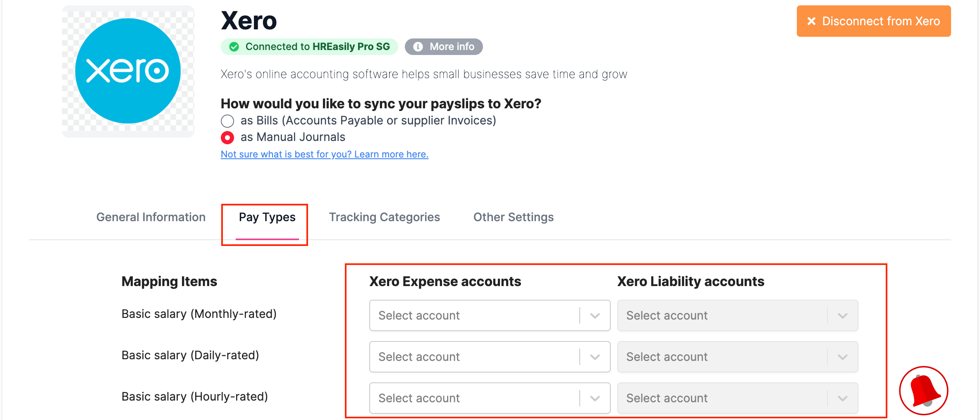Select 'as Manual Journals' sync option
The width and height of the screenshot is (980, 420).
[227, 138]
